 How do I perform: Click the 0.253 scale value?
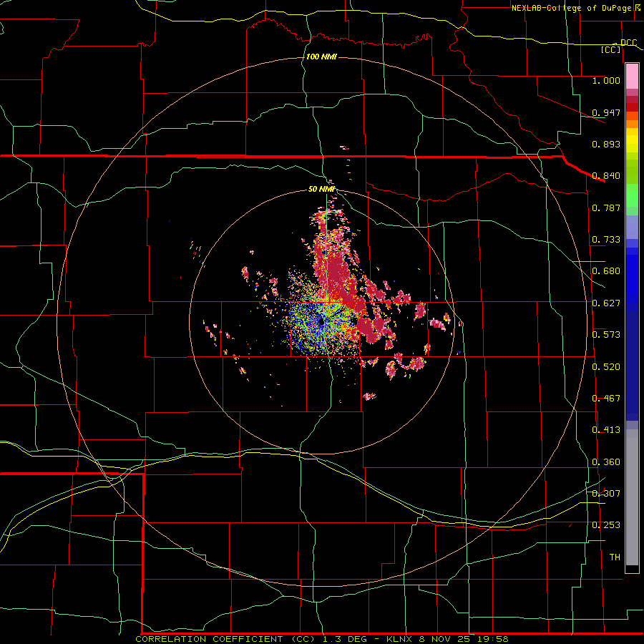tap(606, 525)
